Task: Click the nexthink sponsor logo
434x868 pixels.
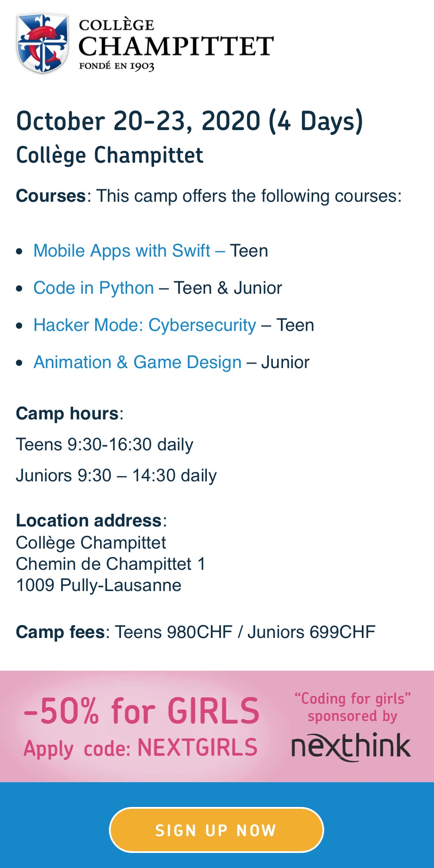Action: coord(351,746)
